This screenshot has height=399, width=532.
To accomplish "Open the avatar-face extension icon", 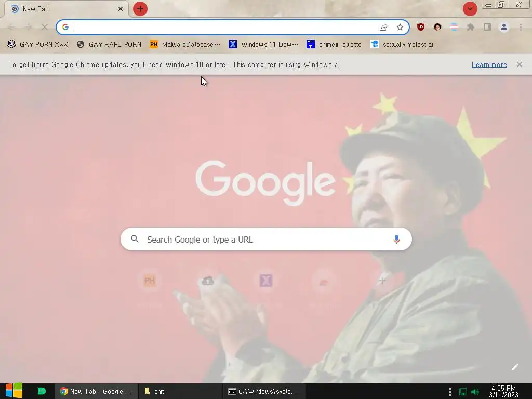I will (x=437, y=27).
